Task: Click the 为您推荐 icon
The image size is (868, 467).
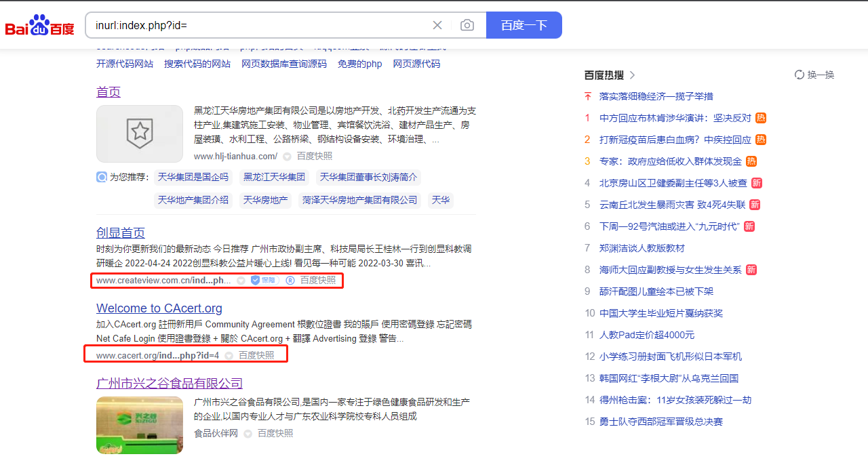Action: pyautogui.click(x=102, y=177)
